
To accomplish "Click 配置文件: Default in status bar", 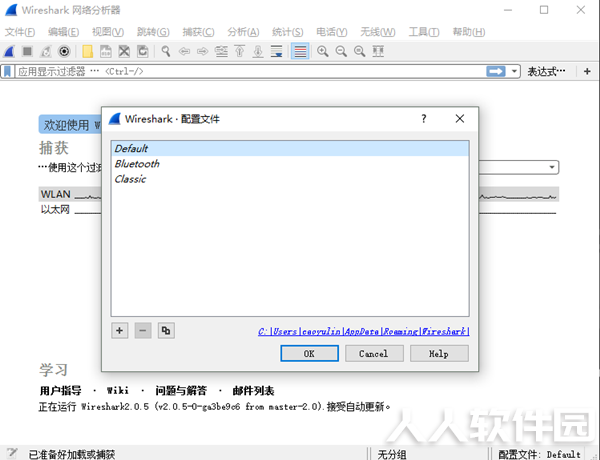I will pos(540,454).
